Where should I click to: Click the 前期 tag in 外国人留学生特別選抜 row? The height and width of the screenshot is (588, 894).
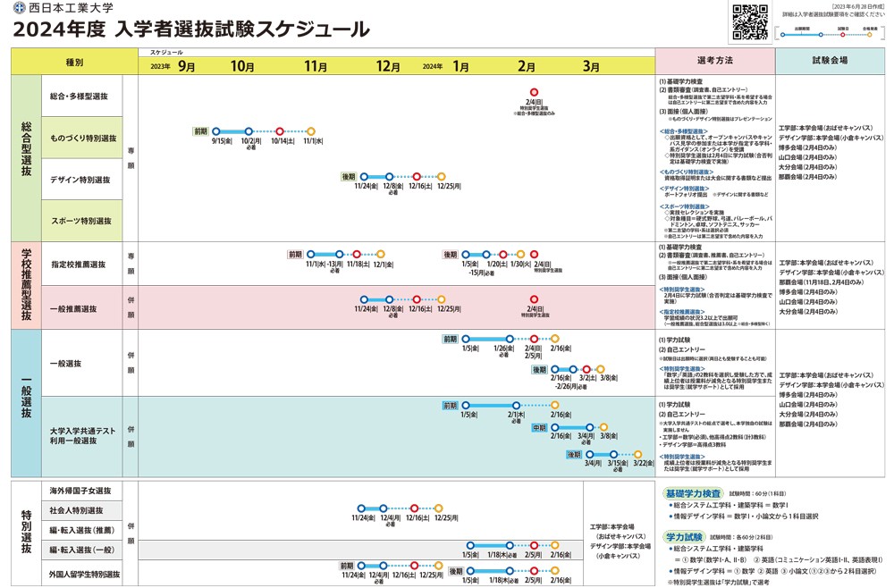(x=347, y=566)
